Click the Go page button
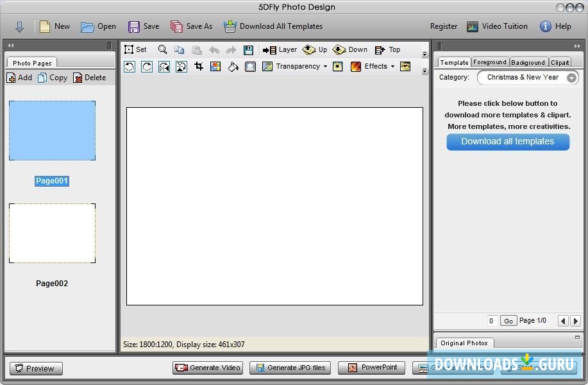The height and width of the screenshot is (385, 588). click(508, 321)
